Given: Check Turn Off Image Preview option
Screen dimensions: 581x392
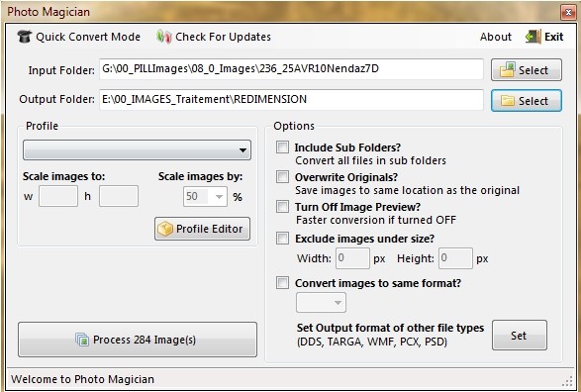Looking at the screenshot, I should [282, 206].
